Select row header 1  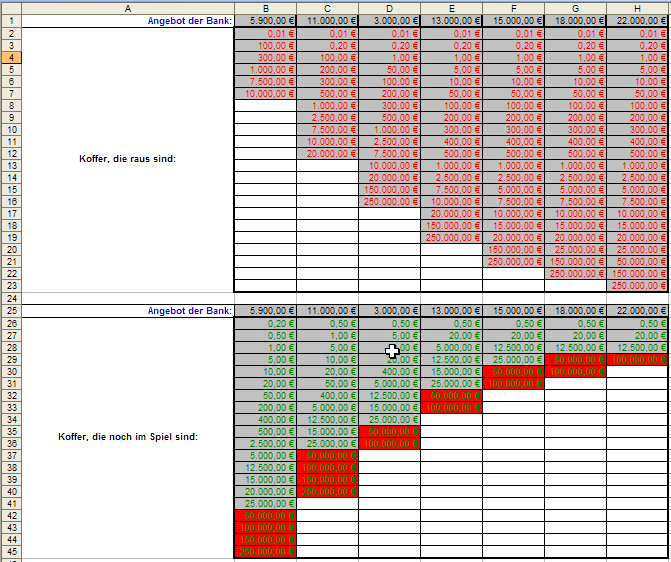click(10, 20)
